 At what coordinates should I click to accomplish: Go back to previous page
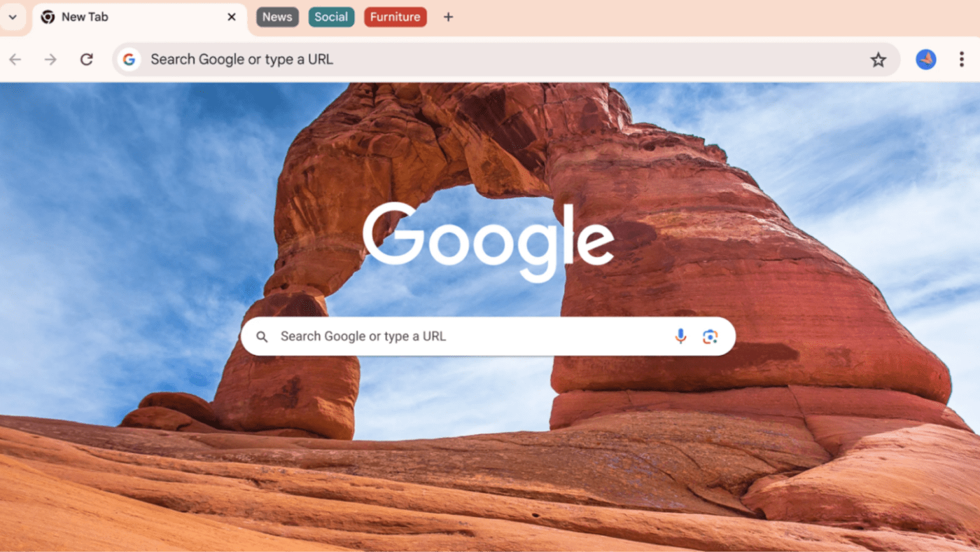(15, 60)
